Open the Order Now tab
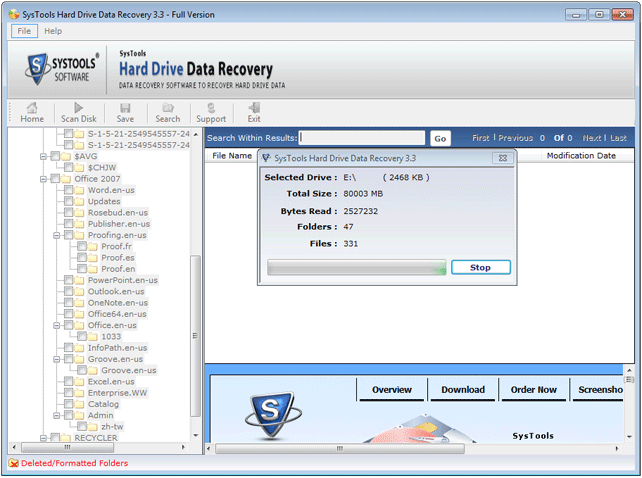 click(533, 390)
